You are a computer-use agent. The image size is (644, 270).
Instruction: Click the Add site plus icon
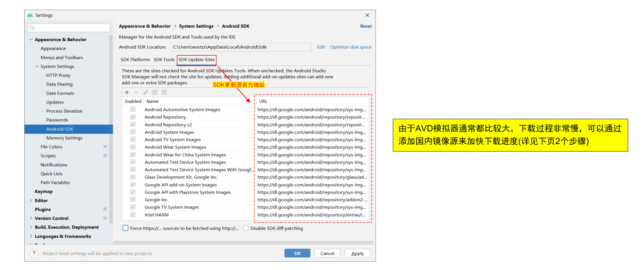[x=127, y=92]
